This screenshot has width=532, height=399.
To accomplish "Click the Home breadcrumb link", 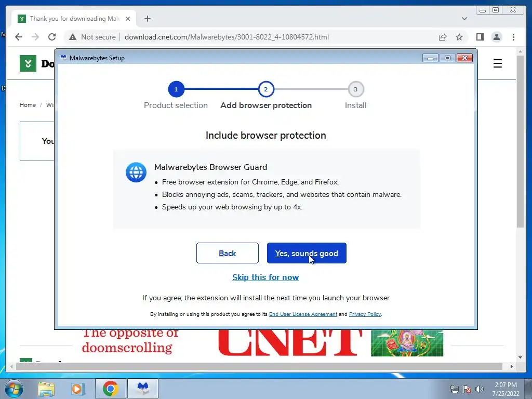I will (28, 105).
